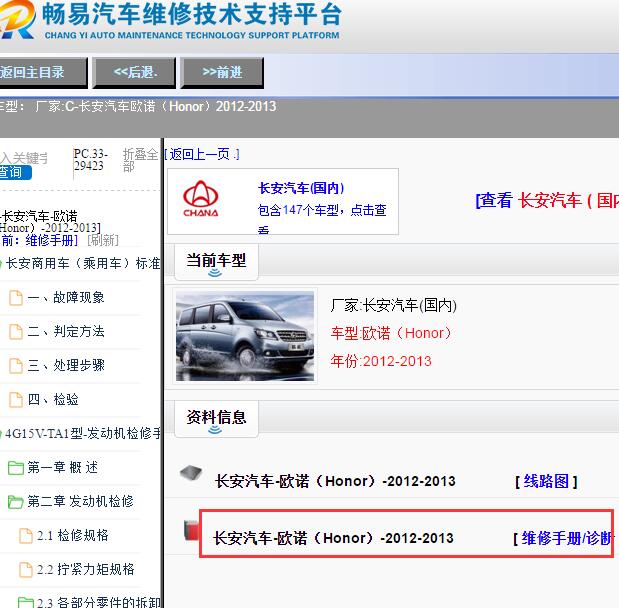Click the keyword search input field

[x=24, y=158]
